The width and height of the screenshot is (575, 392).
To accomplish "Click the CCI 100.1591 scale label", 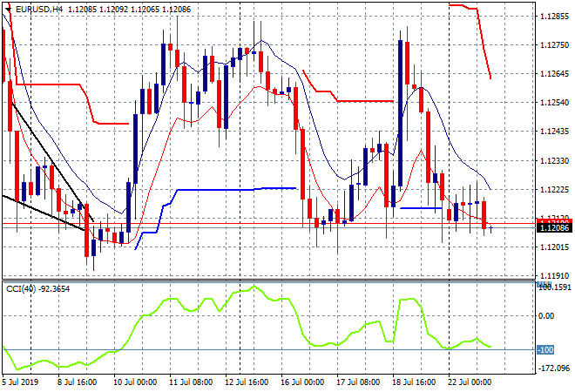I will click(554, 287).
